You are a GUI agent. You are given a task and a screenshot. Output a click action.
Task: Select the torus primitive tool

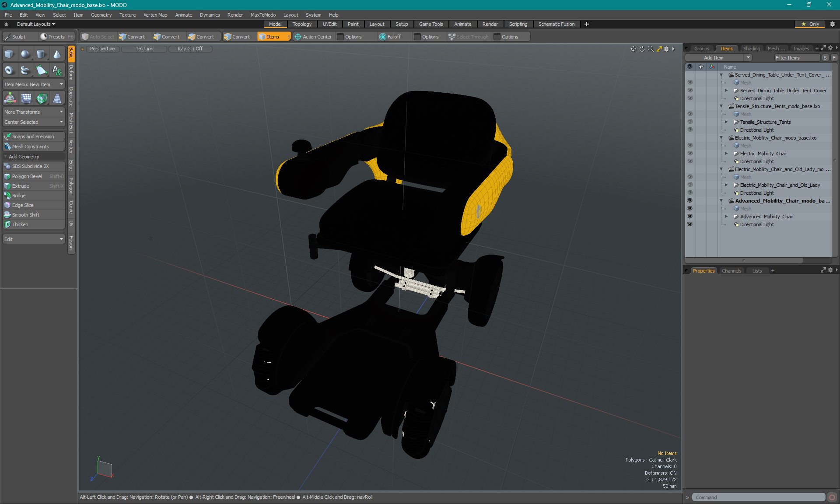(10, 70)
